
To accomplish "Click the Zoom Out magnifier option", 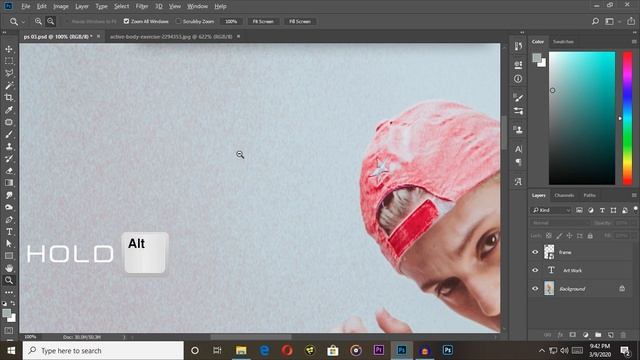I will coord(50,21).
